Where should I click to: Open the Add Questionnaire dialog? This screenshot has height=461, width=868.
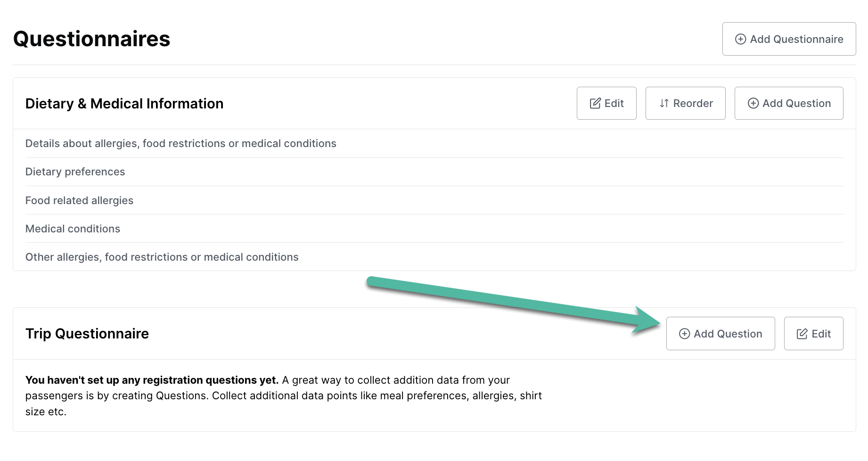[788, 39]
